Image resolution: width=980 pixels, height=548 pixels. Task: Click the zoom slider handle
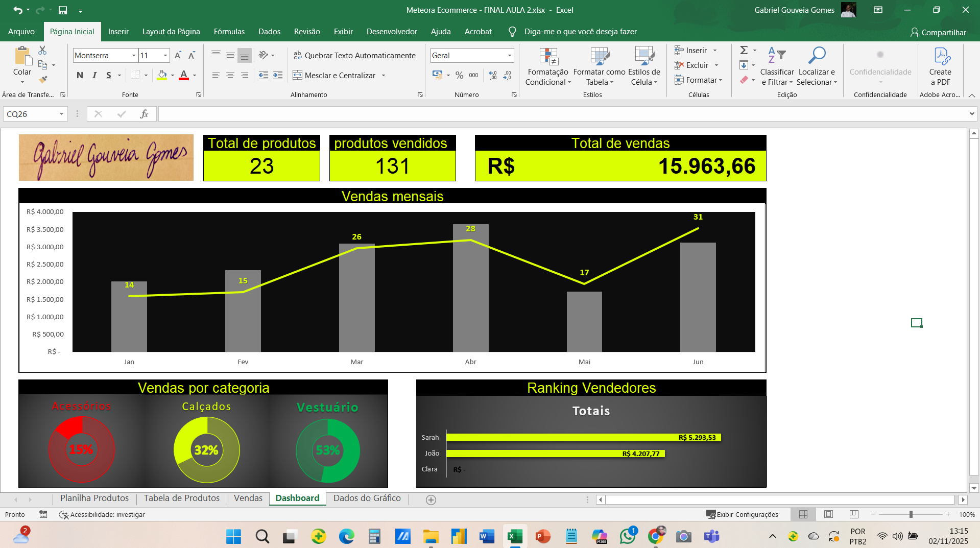click(911, 514)
